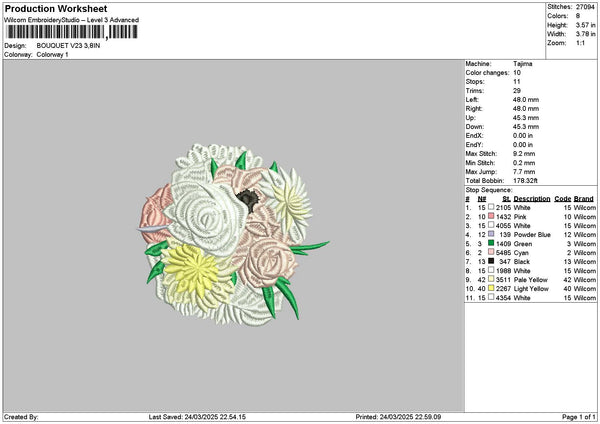This screenshot has width=600, height=424.
Task: Click stitch count 2105 in stop 1
Action: [504, 208]
